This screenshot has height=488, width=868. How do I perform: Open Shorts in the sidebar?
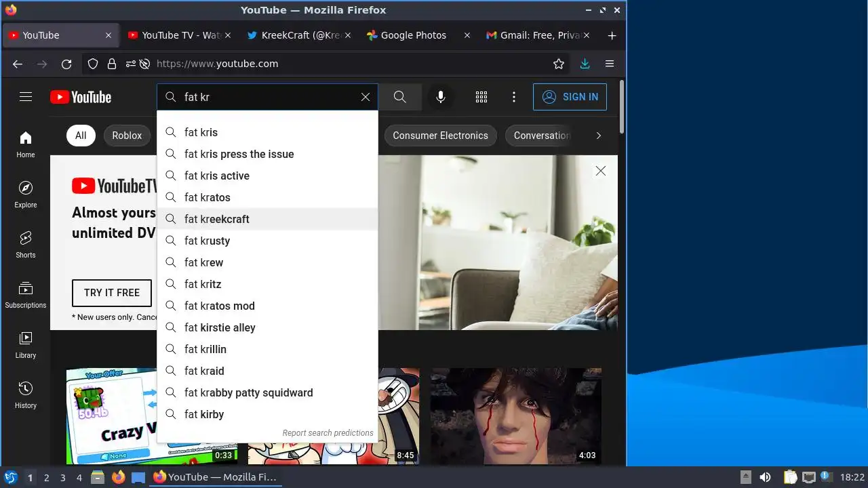(26, 245)
